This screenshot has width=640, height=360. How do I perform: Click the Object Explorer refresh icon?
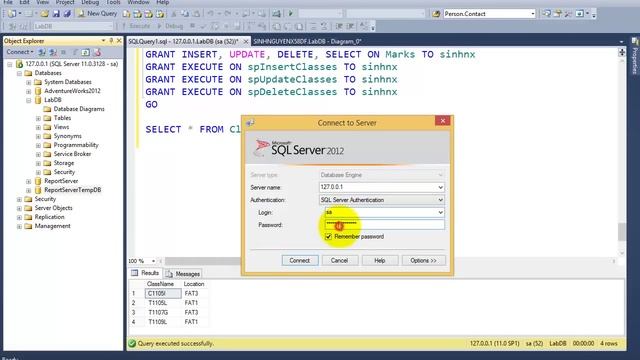click(x=85, y=52)
